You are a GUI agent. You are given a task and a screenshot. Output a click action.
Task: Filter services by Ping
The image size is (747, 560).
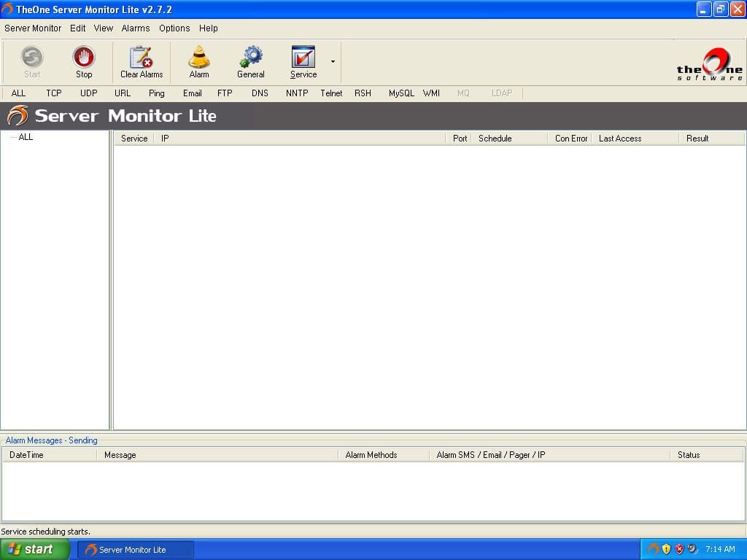click(x=156, y=93)
